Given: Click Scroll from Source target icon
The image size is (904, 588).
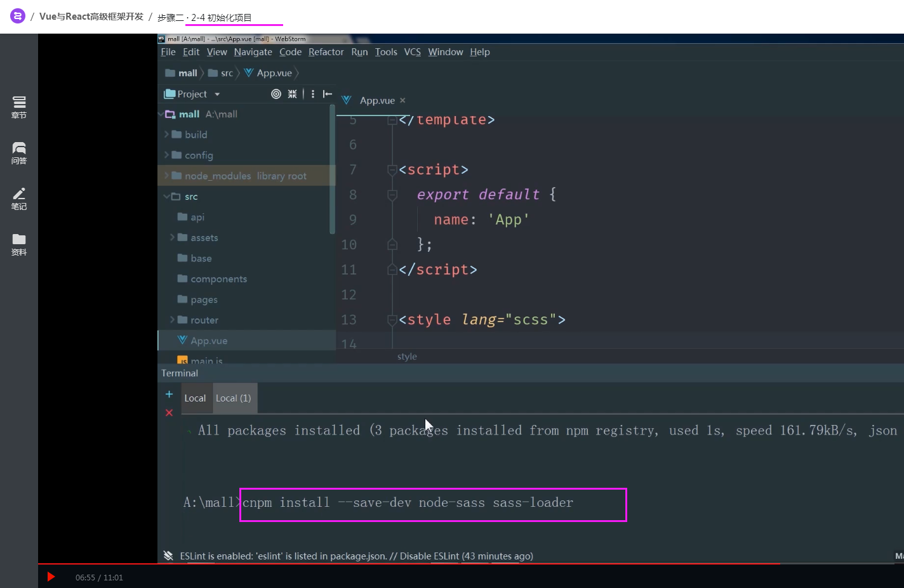Looking at the screenshot, I should (x=276, y=94).
